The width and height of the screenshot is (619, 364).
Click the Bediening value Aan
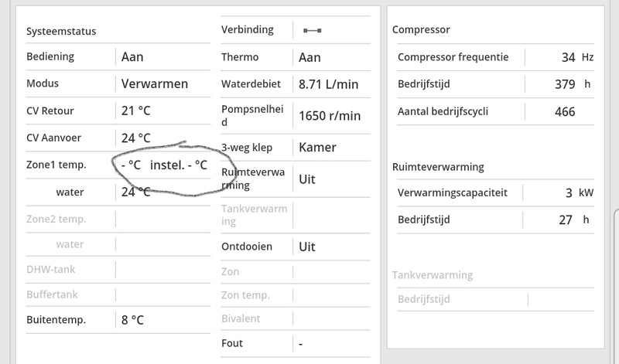tap(132, 56)
